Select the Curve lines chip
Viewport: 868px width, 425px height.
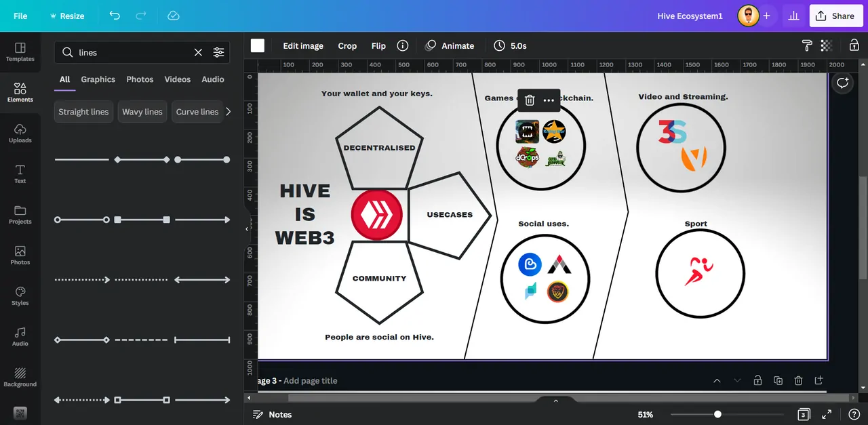197,112
